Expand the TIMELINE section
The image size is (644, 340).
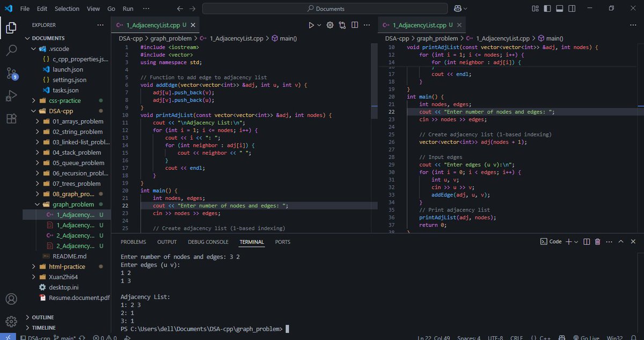pos(43,328)
